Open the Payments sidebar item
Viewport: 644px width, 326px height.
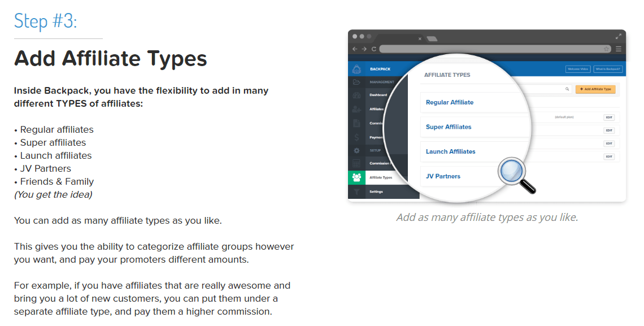[x=376, y=137]
